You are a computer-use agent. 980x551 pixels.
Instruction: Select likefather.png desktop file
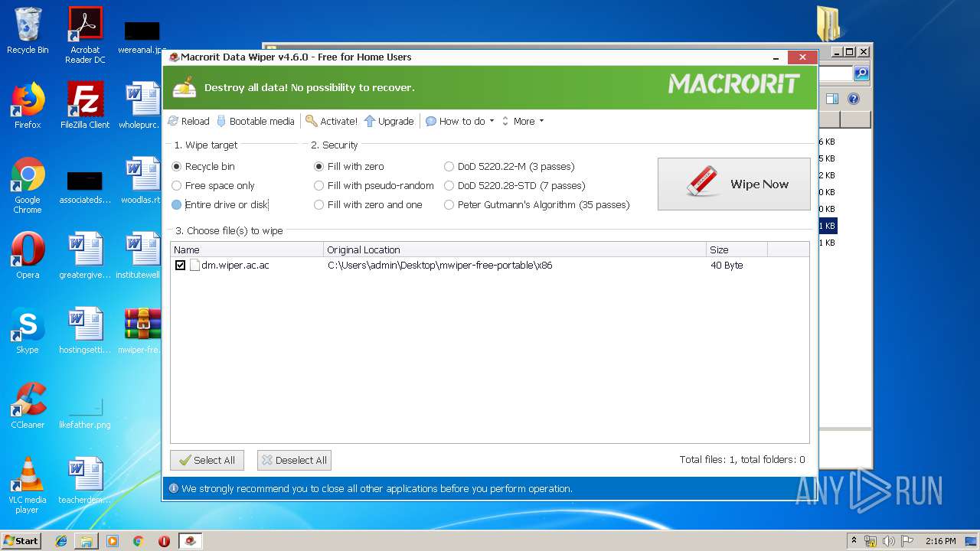pyautogui.click(x=85, y=413)
